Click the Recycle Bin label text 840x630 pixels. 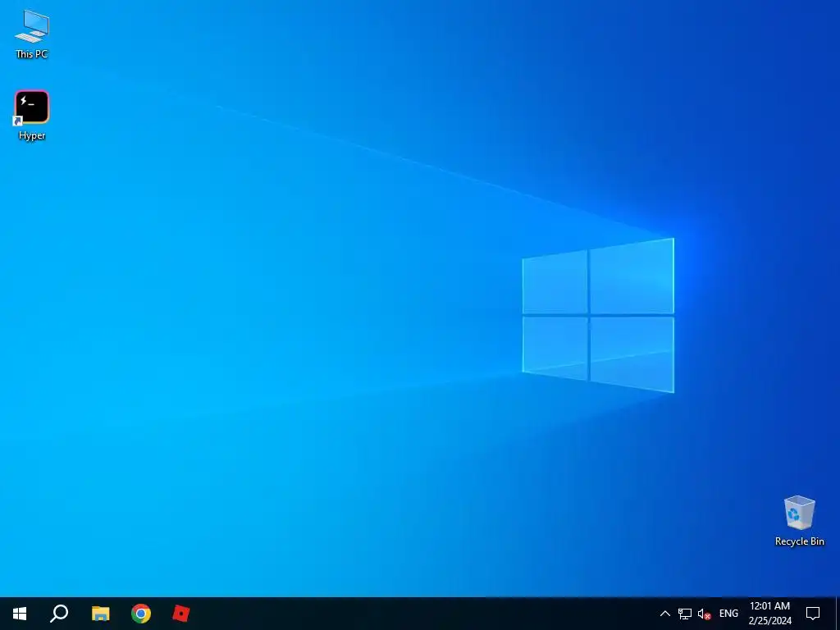tap(799, 541)
